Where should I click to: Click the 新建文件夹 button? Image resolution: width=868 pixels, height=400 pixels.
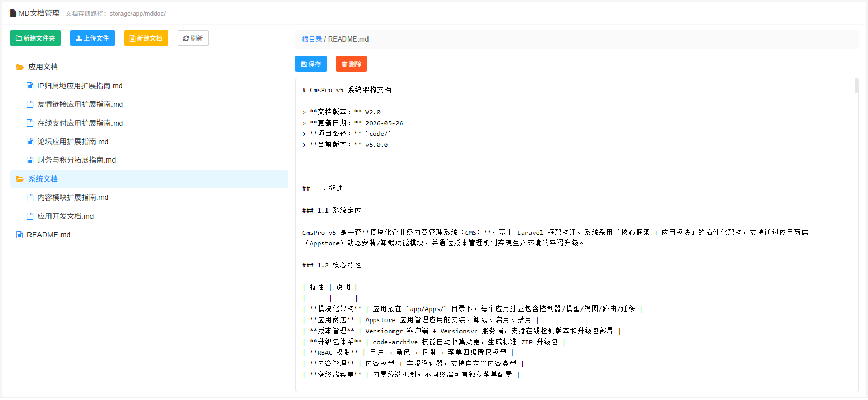tap(35, 38)
